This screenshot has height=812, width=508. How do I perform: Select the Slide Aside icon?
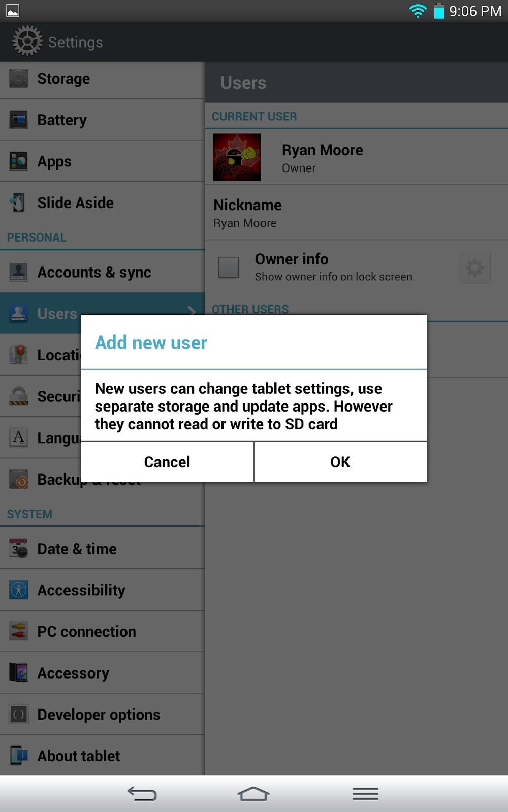(19, 202)
